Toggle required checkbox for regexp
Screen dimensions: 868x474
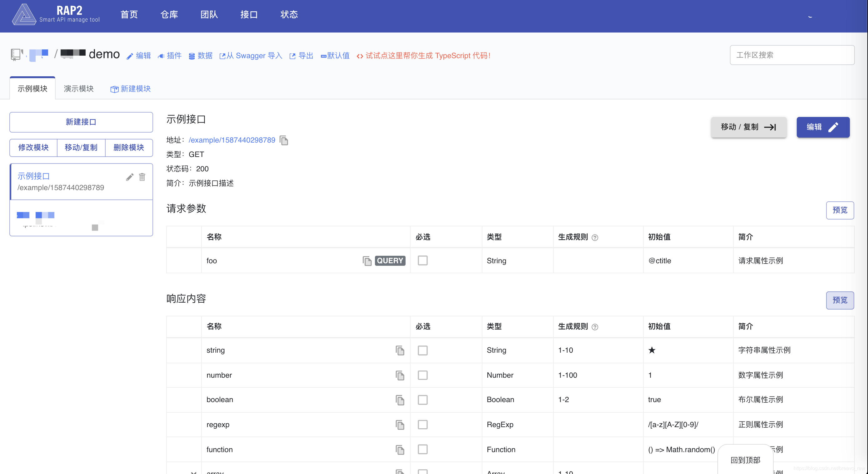coord(422,424)
